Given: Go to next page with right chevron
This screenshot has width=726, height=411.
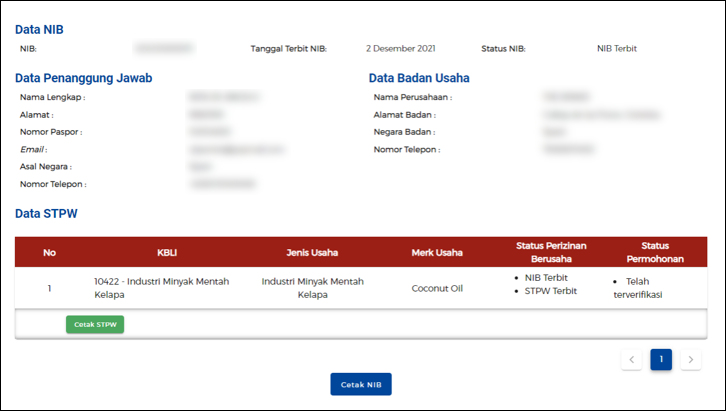Looking at the screenshot, I should point(690,360).
